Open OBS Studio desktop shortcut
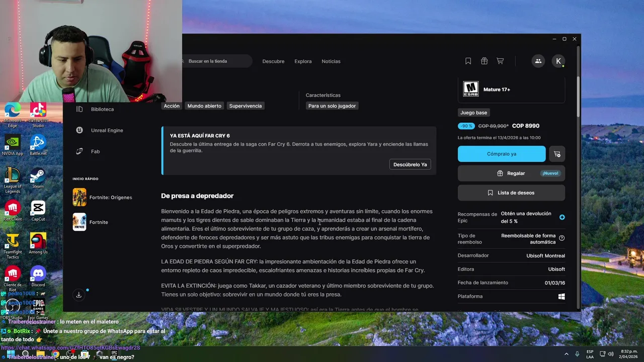The width and height of the screenshot is (644, 362). coord(13,309)
